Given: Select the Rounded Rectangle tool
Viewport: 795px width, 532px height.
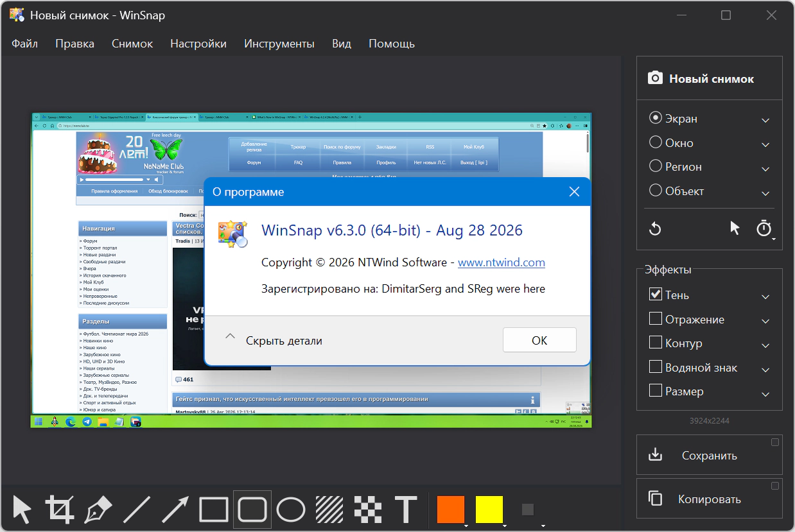Looking at the screenshot, I should 252,510.
